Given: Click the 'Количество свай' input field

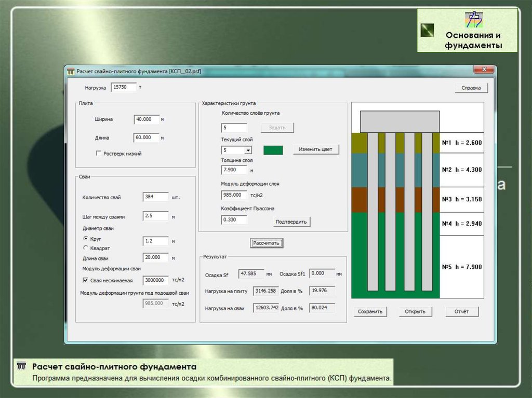Looking at the screenshot, I should [155, 197].
